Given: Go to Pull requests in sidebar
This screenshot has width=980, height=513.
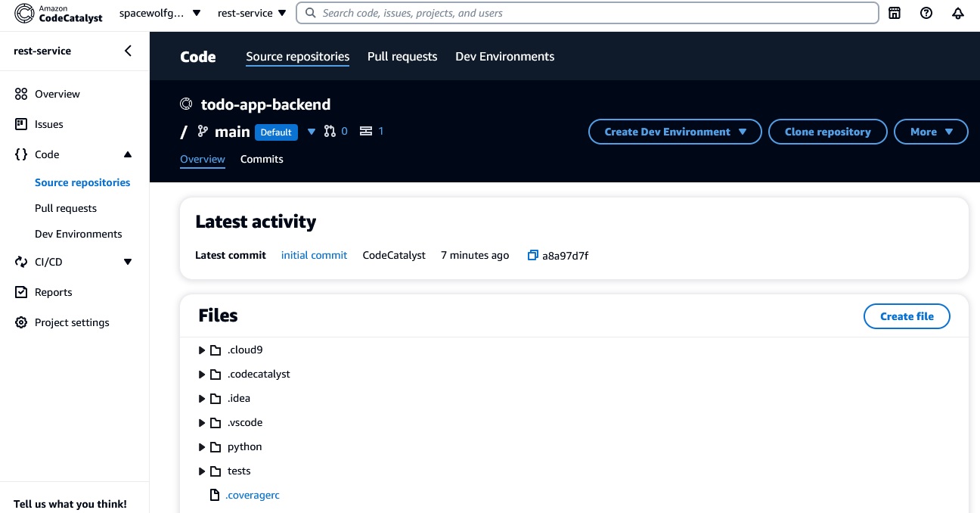Looking at the screenshot, I should pyautogui.click(x=66, y=208).
